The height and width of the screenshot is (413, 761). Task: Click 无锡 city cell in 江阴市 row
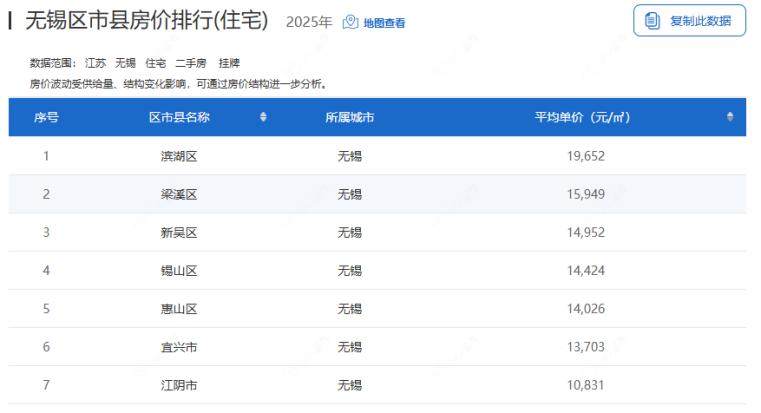(350, 385)
